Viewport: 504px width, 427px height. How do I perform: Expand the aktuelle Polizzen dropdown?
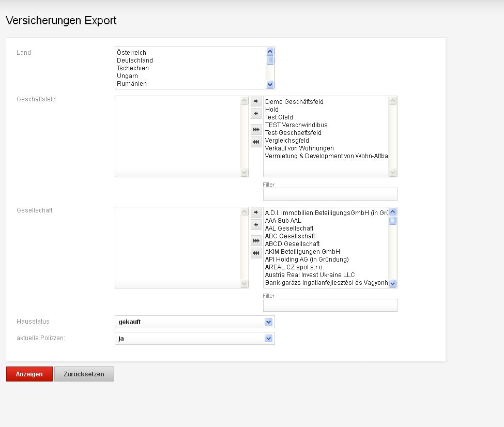(x=194, y=338)
